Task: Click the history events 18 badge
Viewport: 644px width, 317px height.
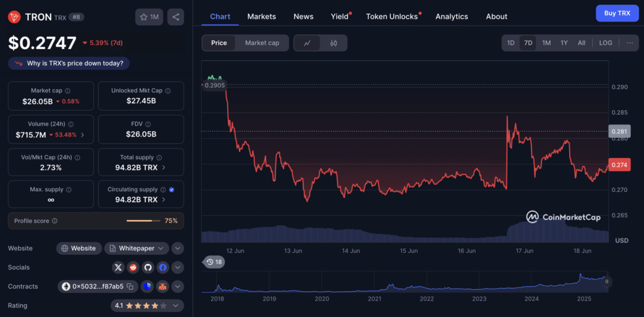Action: pyautogui.click(x=213, y=262)
